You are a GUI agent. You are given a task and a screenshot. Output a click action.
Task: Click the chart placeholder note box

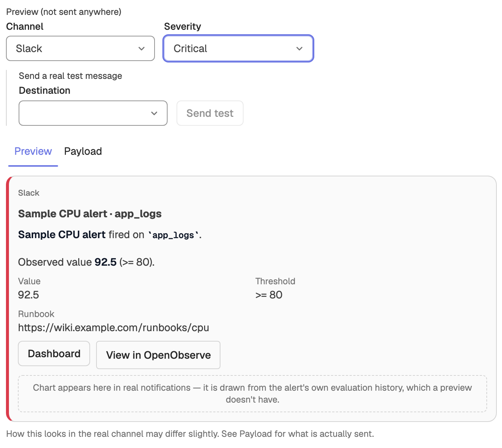tap(252, 394)
